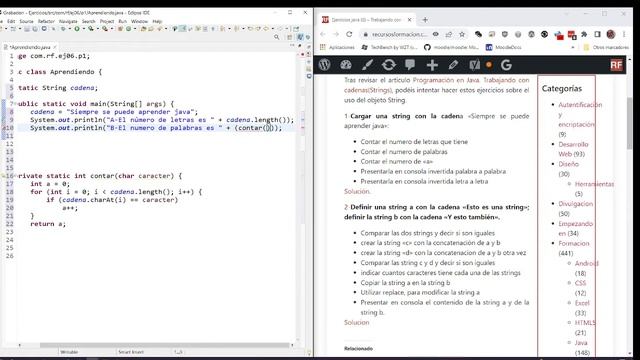Click the RF avatar in admin bar

pos(616,65)
